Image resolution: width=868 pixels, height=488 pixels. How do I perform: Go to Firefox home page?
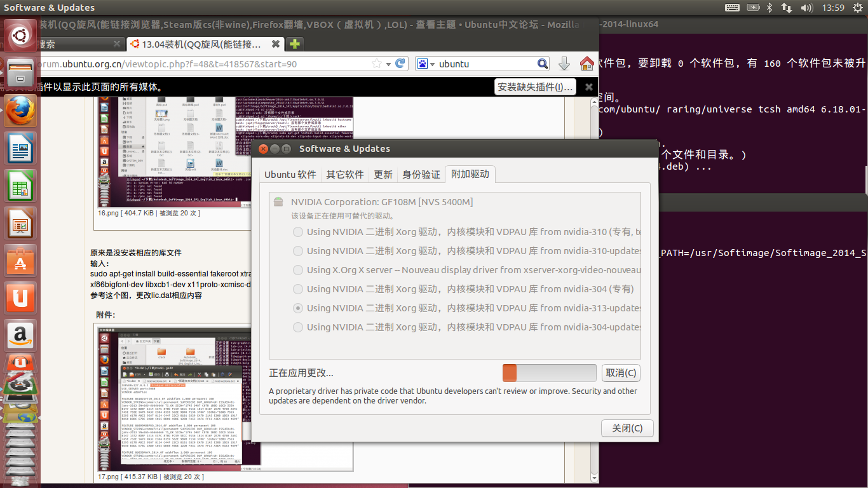[587, 64]
